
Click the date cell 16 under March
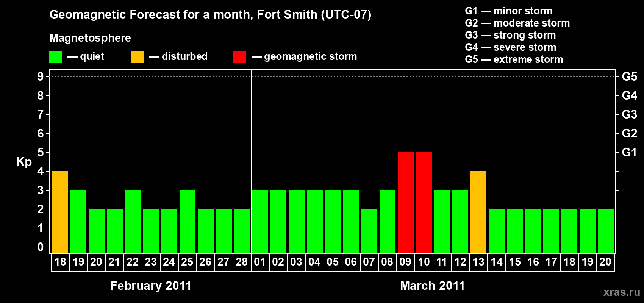pyautogui.click(x=533, y=262)
